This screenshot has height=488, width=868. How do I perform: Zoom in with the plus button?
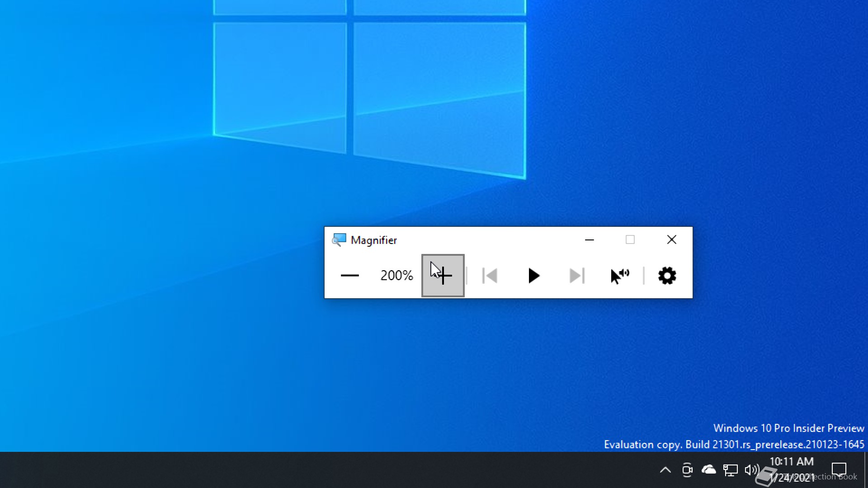[443, 275]
